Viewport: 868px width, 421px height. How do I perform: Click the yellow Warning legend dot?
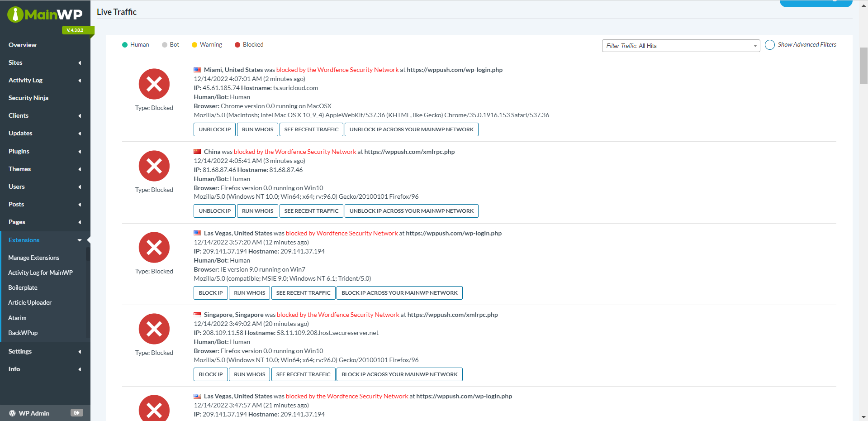pos(194,45)
